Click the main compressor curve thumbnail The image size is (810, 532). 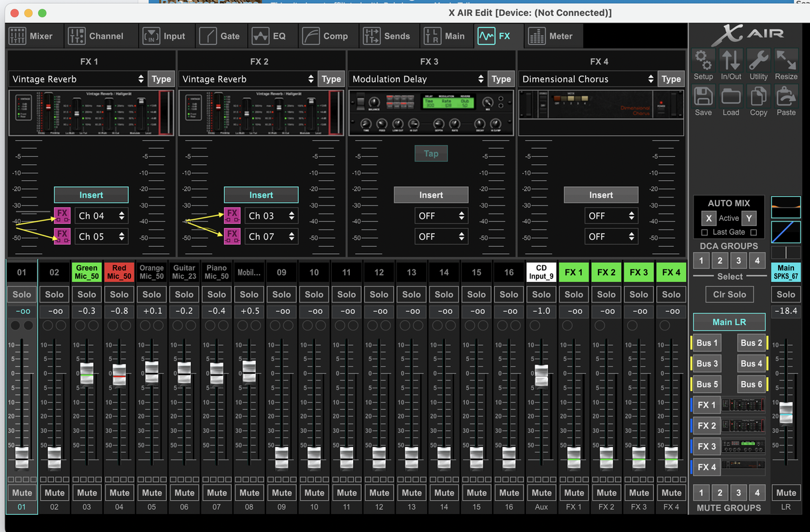coord(786,232)
